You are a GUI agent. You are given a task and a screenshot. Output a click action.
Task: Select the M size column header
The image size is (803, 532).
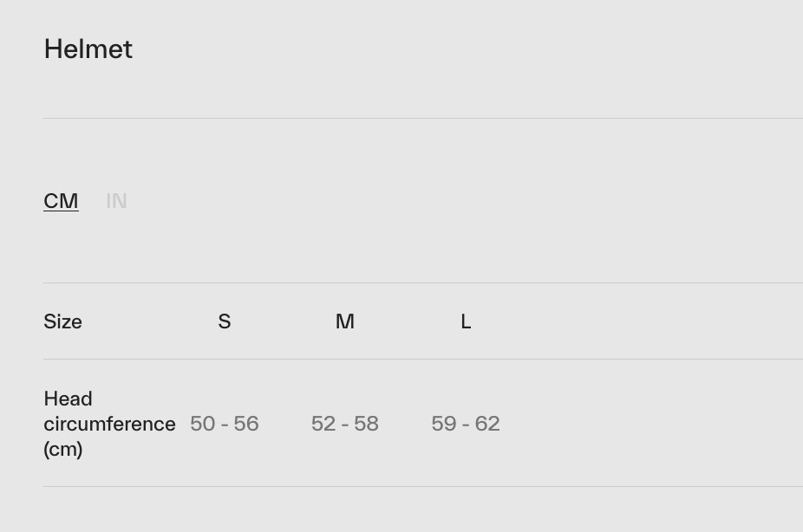[345, 321]
